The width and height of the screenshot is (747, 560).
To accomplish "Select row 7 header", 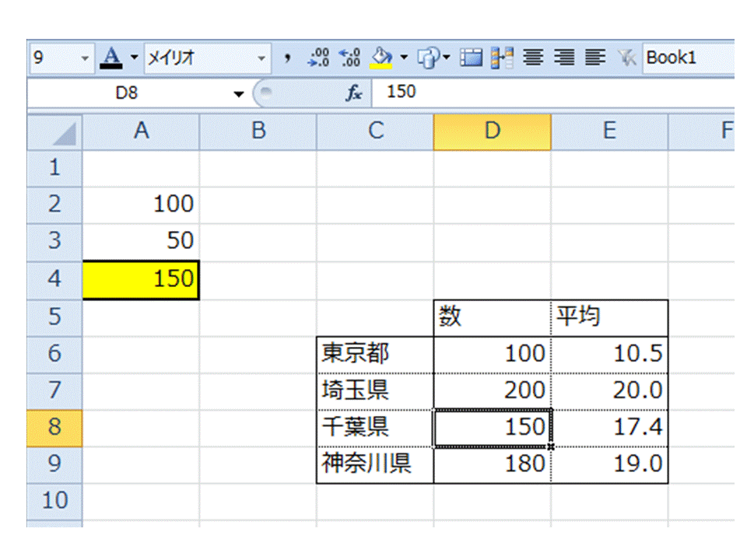I will pos(54,391).
